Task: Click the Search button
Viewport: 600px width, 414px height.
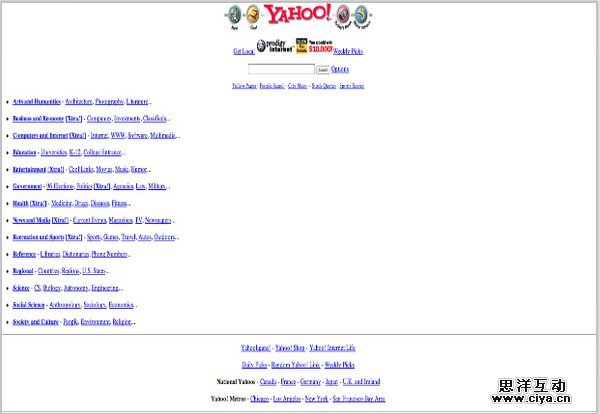Action: coord(323,70)
